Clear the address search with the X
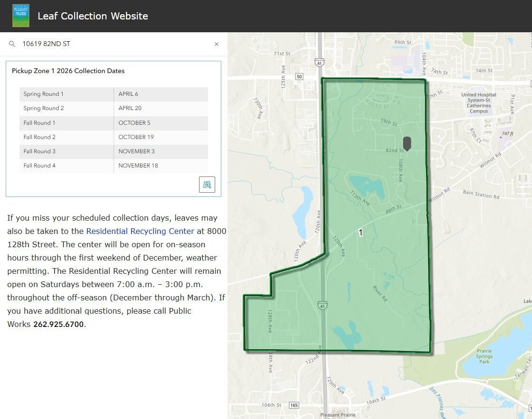Screen dimensions: 532x419 pos(217,44)
